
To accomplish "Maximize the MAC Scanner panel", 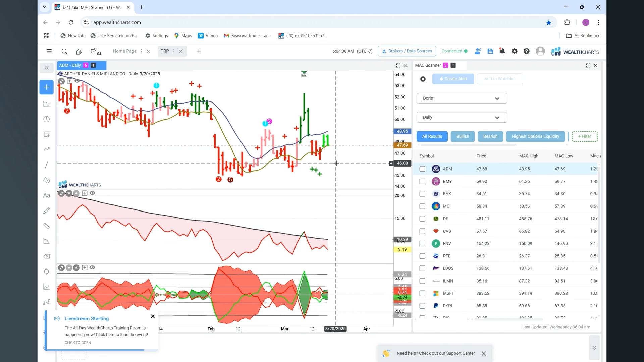I will pyautogui.click(x=588, y=66).
